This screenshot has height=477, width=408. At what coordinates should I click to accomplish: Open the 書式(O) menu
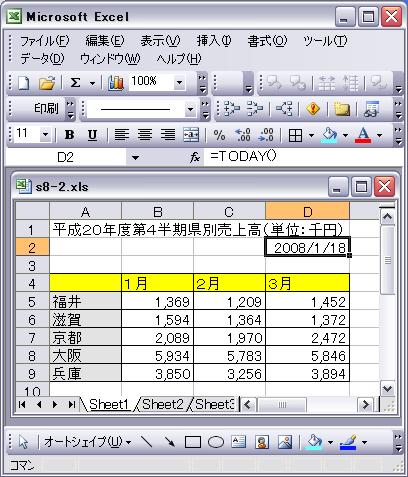coord(267,41)
